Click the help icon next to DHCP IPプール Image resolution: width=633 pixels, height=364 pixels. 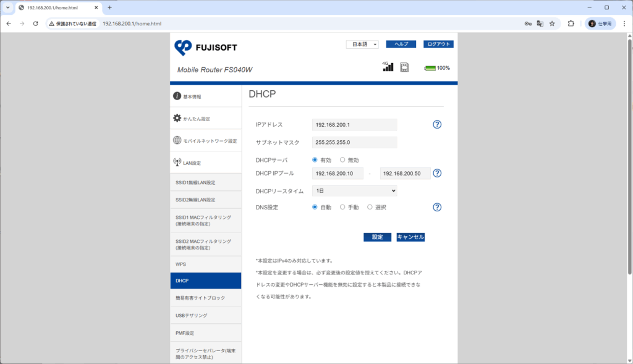pos(437,174)
